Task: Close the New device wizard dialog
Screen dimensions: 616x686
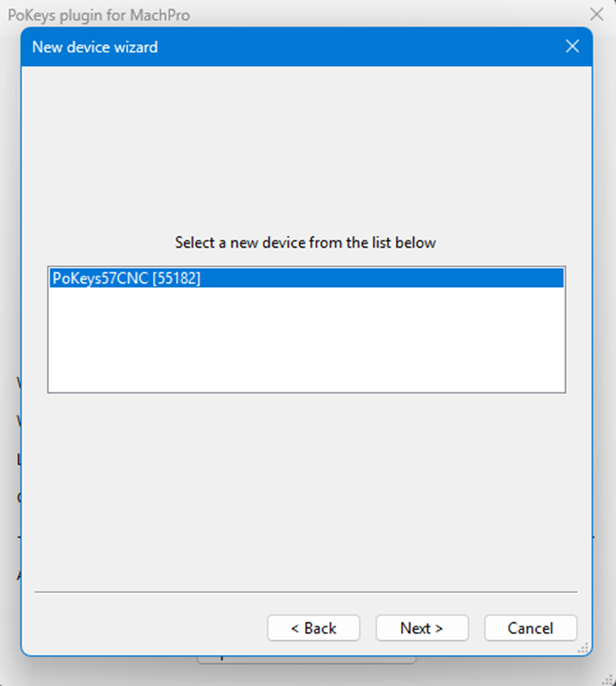Action: click(x=573, y=47)
